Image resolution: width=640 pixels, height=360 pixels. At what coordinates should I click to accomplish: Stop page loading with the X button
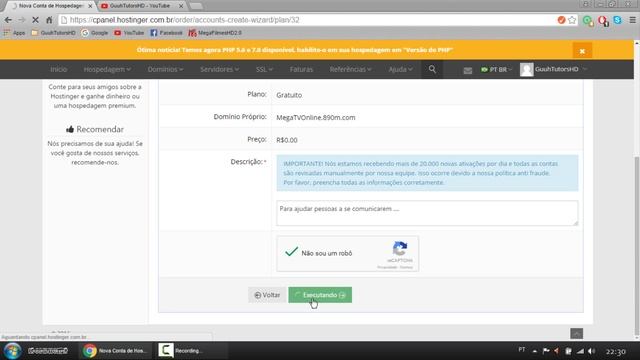[x=35, y=20]
